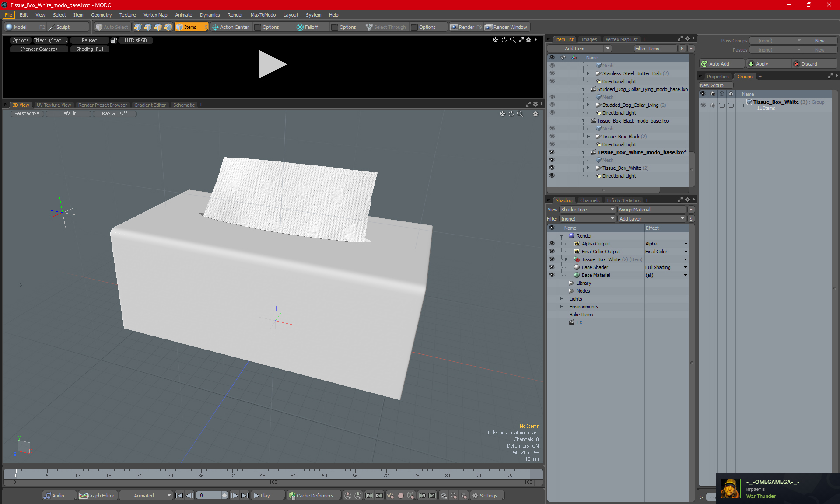The image size is (840, 504).
Task: Start preview render with play arrow
Action: click(x=273, y=64)
